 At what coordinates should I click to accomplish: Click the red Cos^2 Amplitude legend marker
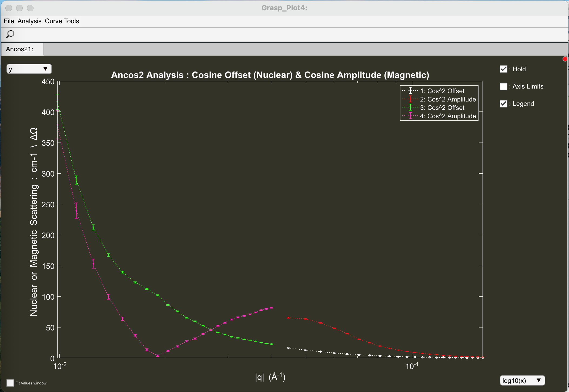coord(410,99)
